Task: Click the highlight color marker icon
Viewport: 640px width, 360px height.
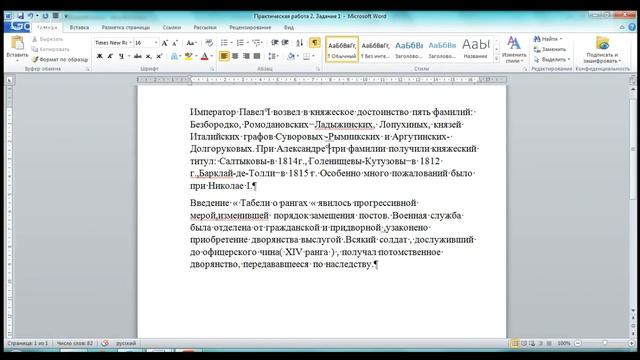Action: coord(188,56)
